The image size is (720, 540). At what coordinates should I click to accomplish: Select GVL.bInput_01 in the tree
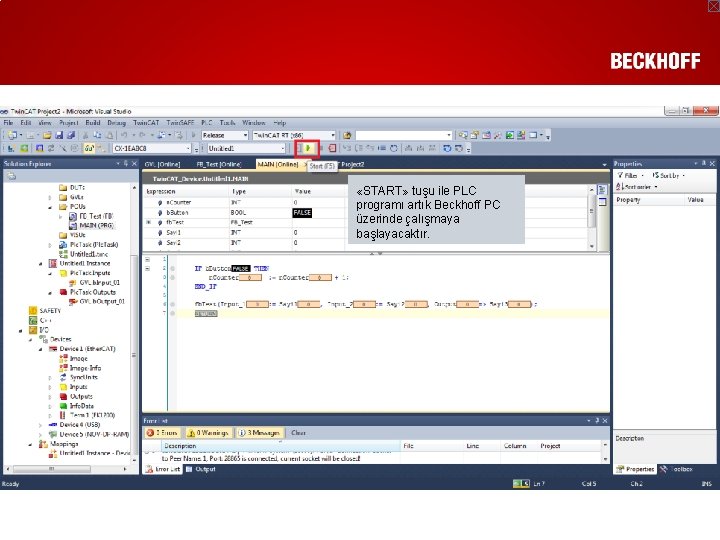click(x=94, y=282)
